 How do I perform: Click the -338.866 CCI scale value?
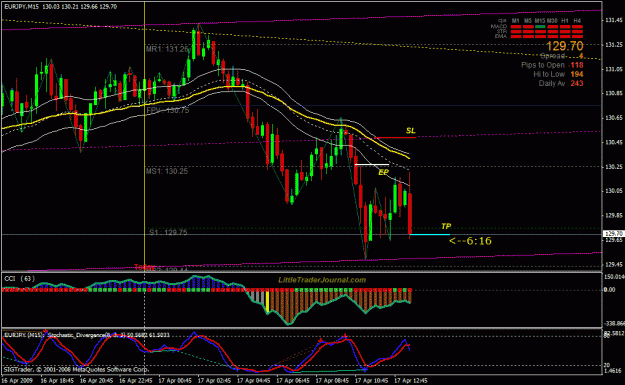click(x=615, y=323)
